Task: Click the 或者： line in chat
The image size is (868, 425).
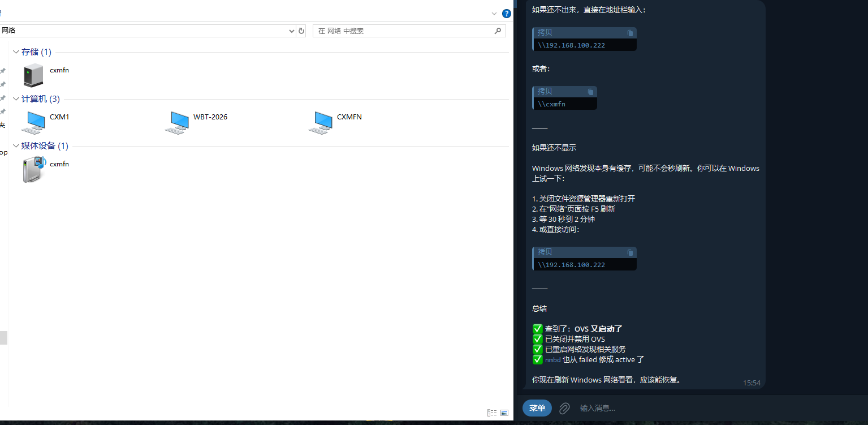Action: (541, 68)
